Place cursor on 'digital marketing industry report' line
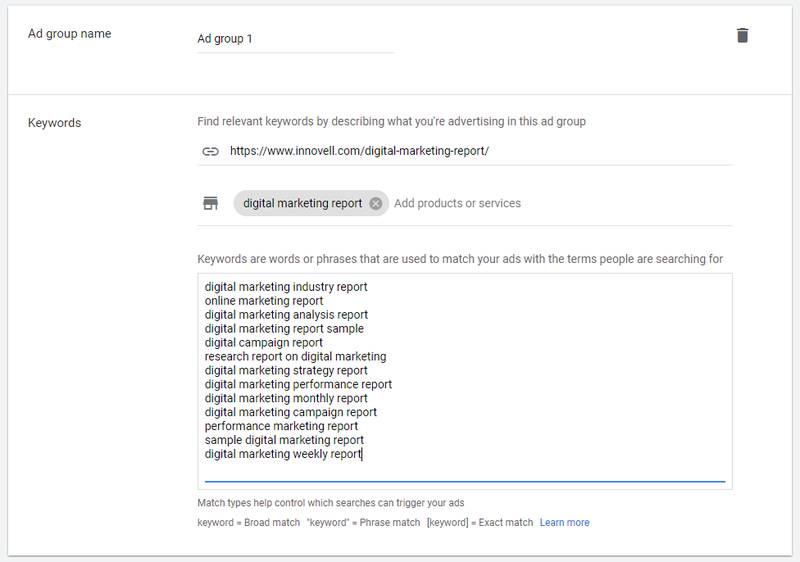Screen dimensions: 800x562 (x=286, y=287)
